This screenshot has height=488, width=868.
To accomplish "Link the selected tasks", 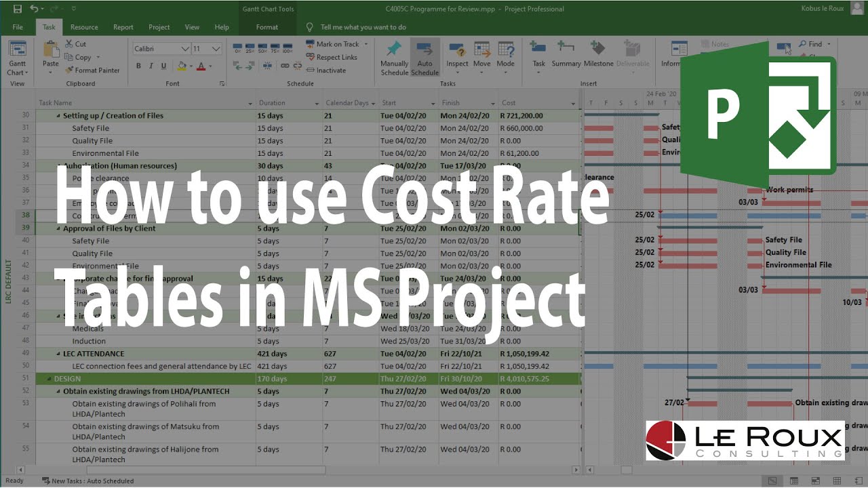I will [285, 66].
